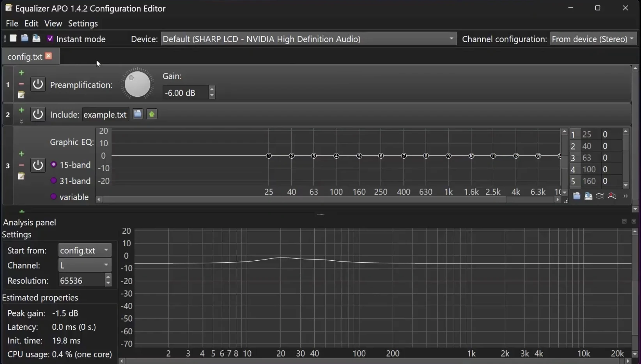
Task: Close the config.txt tab
Action: click(49, 56)
